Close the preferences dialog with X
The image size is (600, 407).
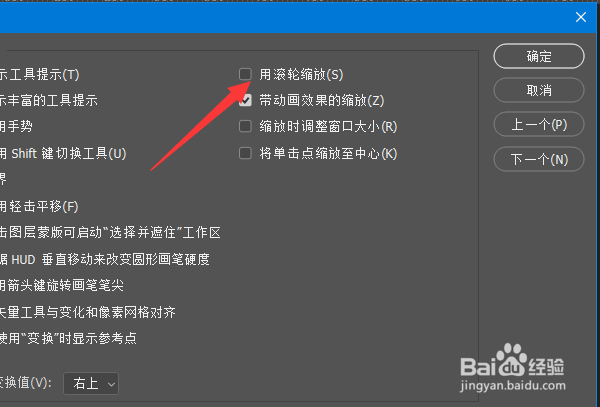(581, 17)
